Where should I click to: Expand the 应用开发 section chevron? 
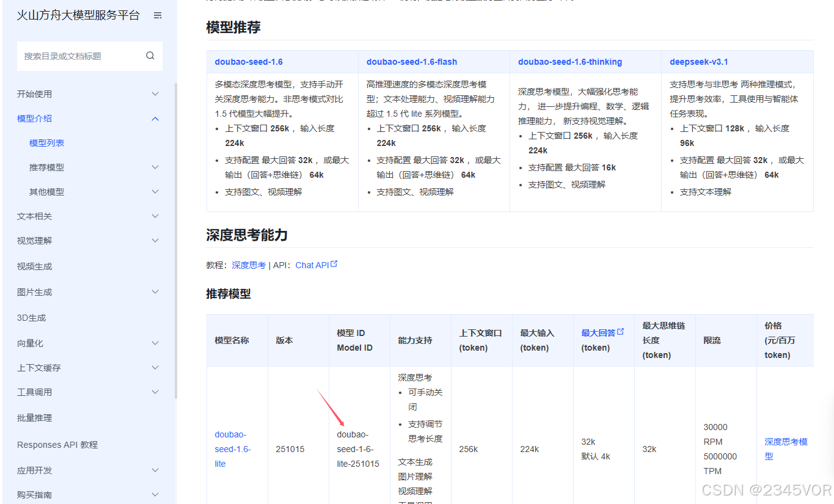click(155, 470)
